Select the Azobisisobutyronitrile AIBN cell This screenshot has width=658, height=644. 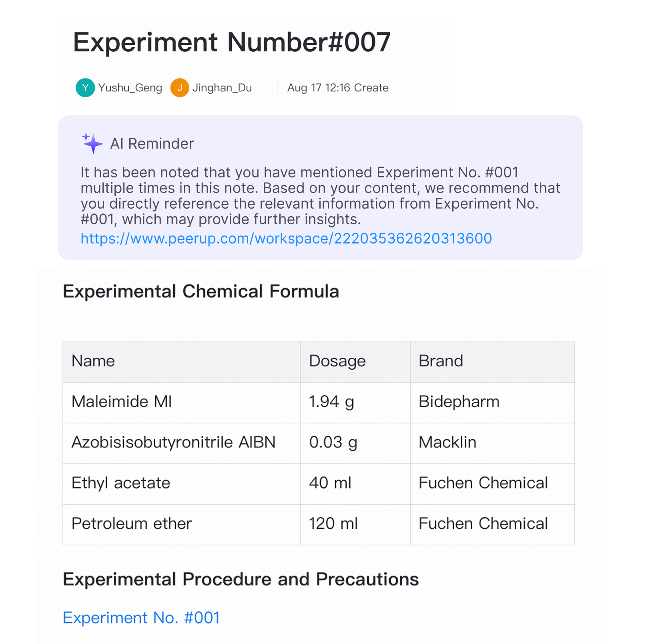[173, 443]
